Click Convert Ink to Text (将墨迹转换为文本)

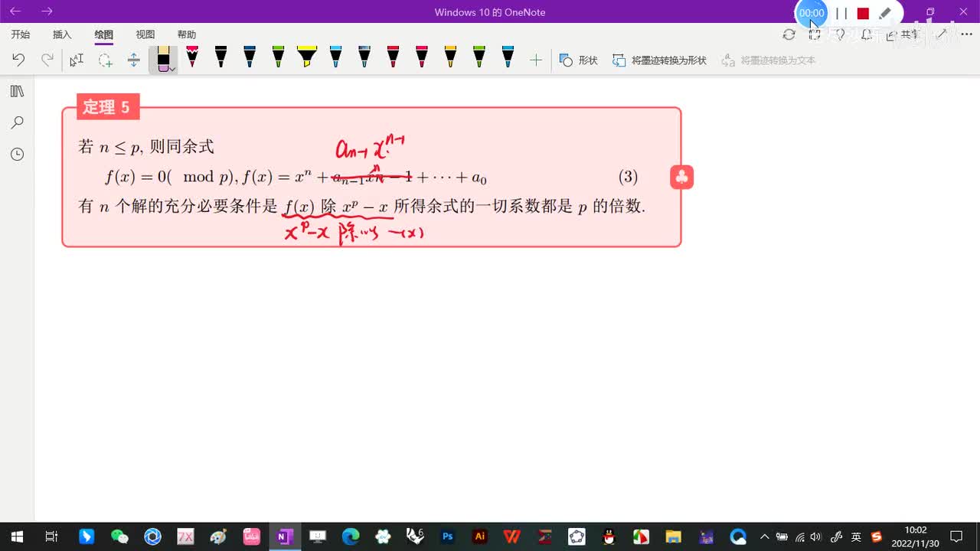coord(769,60)
